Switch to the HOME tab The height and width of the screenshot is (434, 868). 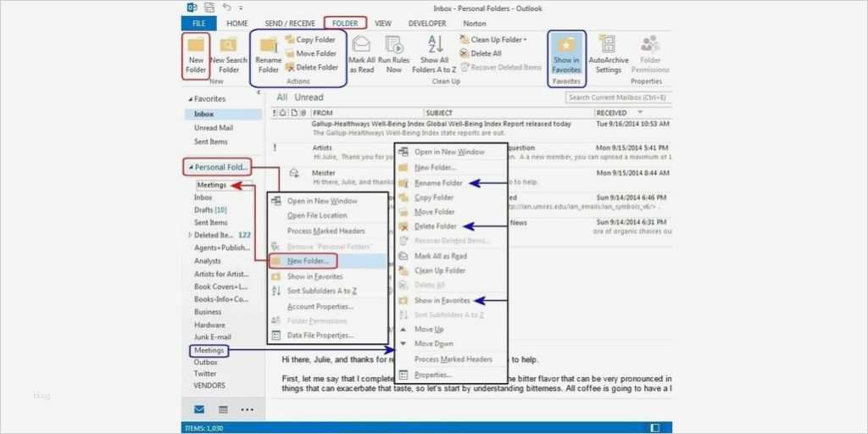click(237, 24)
